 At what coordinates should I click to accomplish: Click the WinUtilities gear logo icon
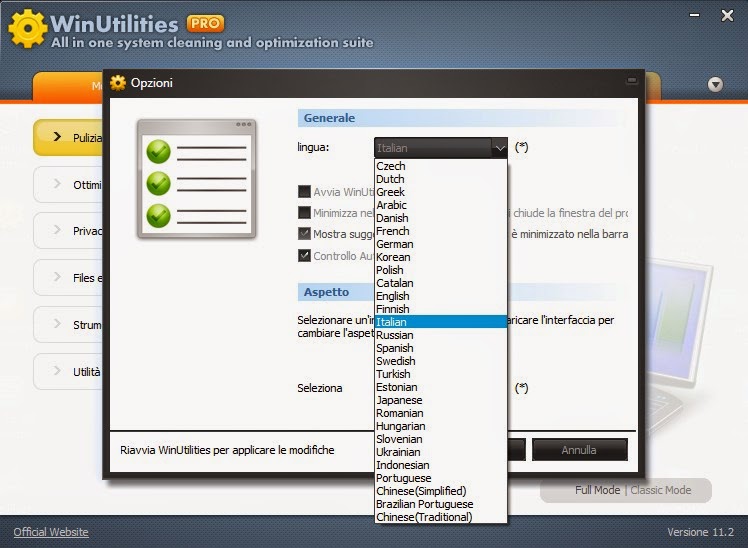28,29
